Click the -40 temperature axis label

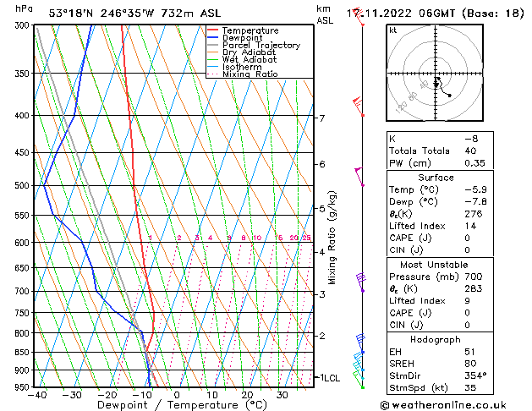[37, 395]
